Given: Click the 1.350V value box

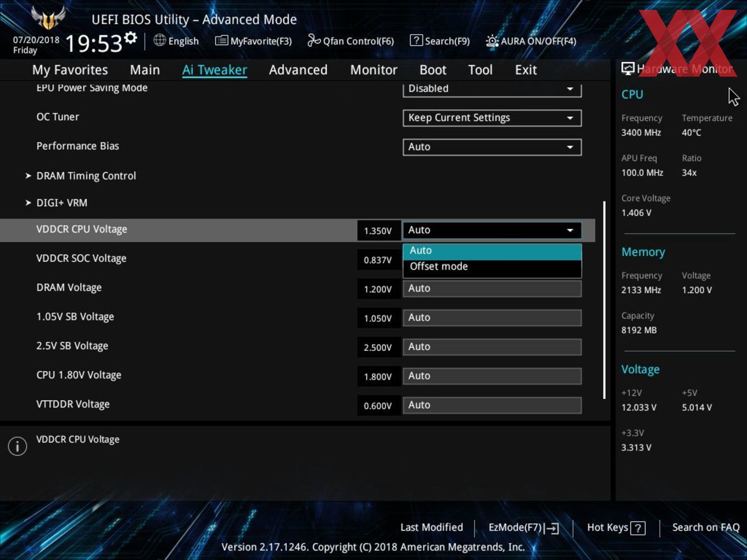Looking at the screenshot, I should [x=378, y=231].
